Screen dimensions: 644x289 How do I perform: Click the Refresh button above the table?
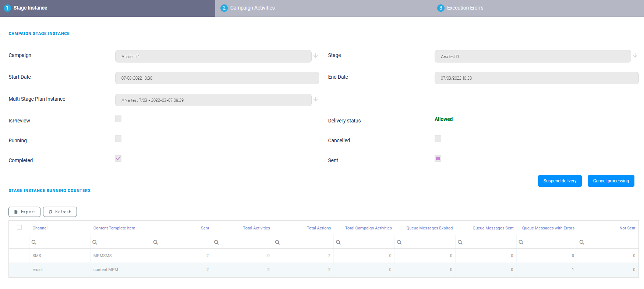coord(60,212)
